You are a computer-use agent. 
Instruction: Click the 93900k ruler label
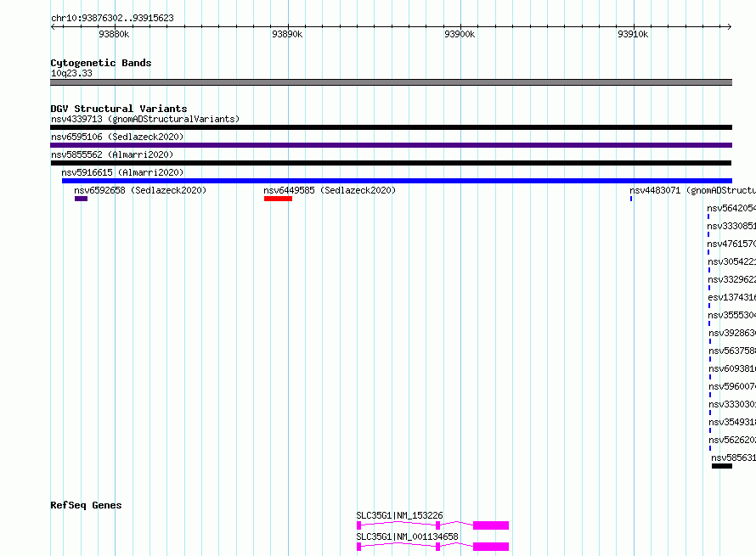(x=460, y=34)
